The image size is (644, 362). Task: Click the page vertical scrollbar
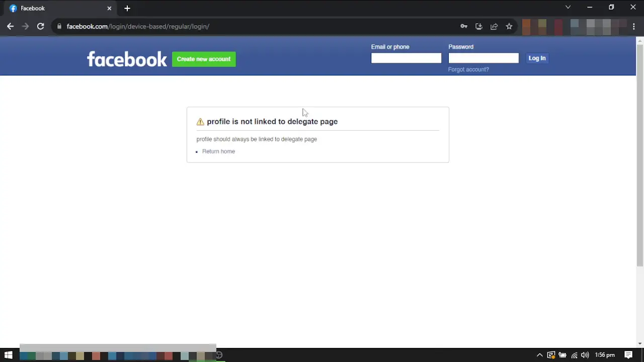(x=640, y=155)
